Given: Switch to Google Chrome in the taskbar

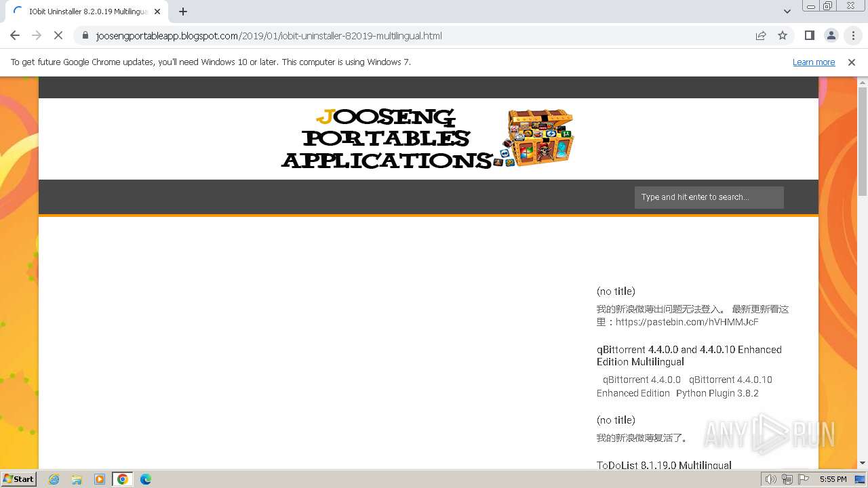Looking at the screenshot, I should pyautogui.click(x=123, y=479).
